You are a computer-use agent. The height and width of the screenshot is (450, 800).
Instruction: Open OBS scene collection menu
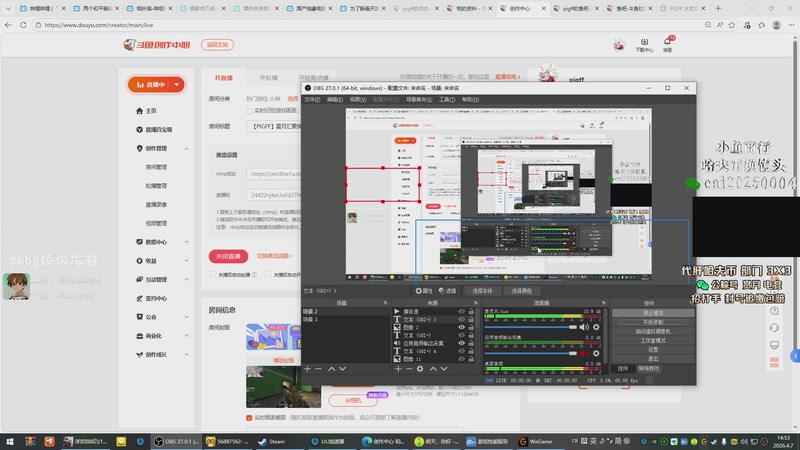(419, 99)
